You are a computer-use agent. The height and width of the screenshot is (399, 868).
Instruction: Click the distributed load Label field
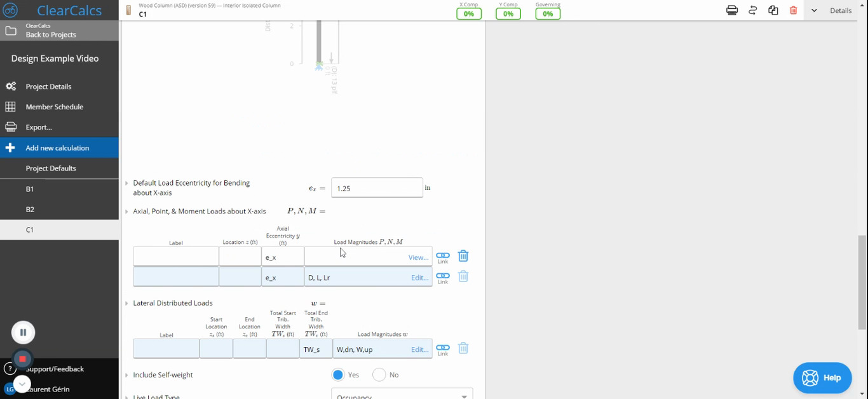point(166,349)
